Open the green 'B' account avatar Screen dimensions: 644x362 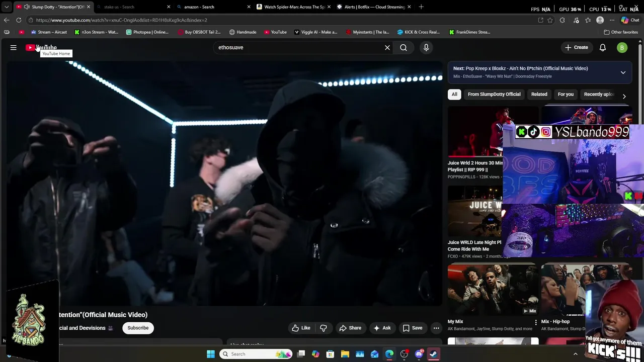click(622, 47)
